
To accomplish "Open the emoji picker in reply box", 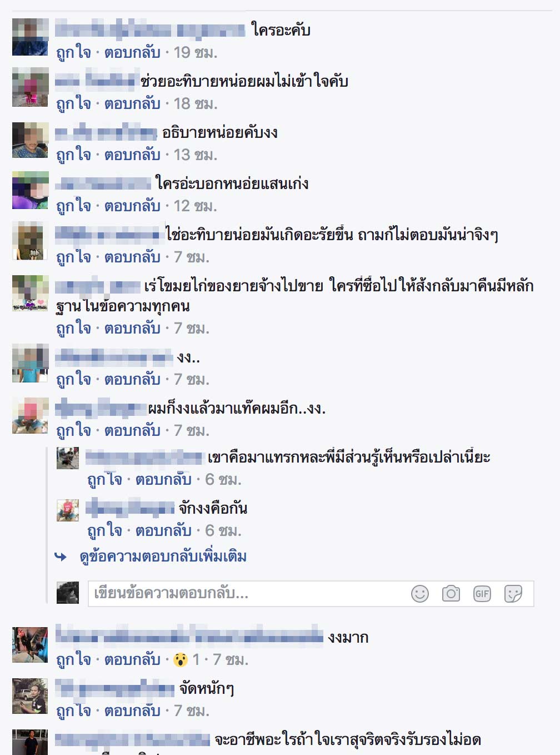I will 420,594.
